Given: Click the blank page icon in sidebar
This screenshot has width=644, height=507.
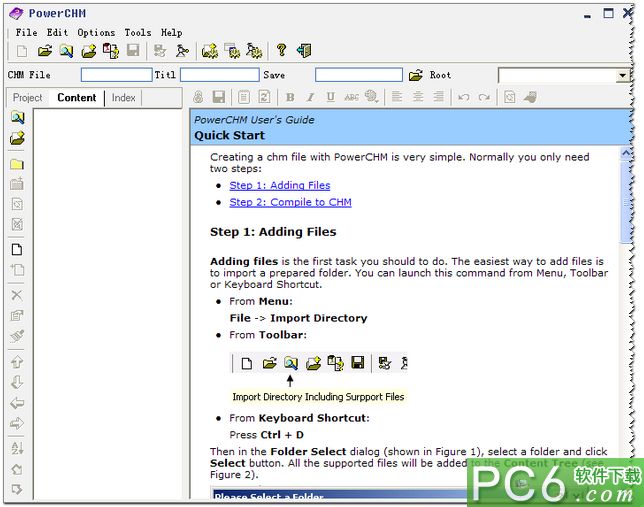Looking at the screenshot, I should tap(17, 249).
